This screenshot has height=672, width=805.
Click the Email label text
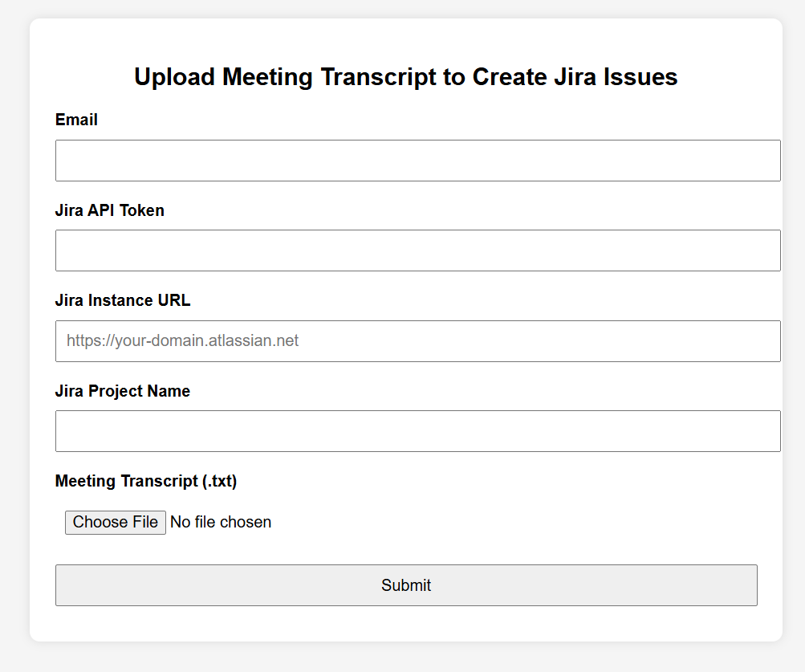pyautogui.click(x=76, y=120)
